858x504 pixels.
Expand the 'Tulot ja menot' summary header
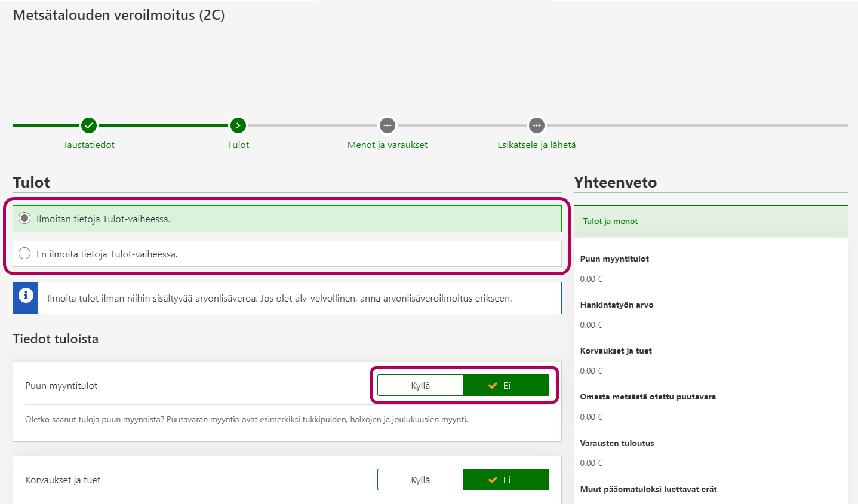pyautogui.click(x=610, y=221)
